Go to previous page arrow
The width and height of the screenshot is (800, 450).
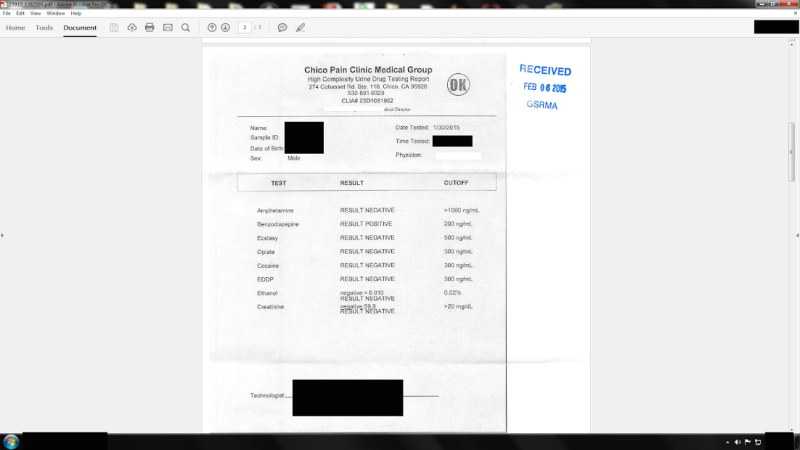pyautogui.click(x=212, y=27)
